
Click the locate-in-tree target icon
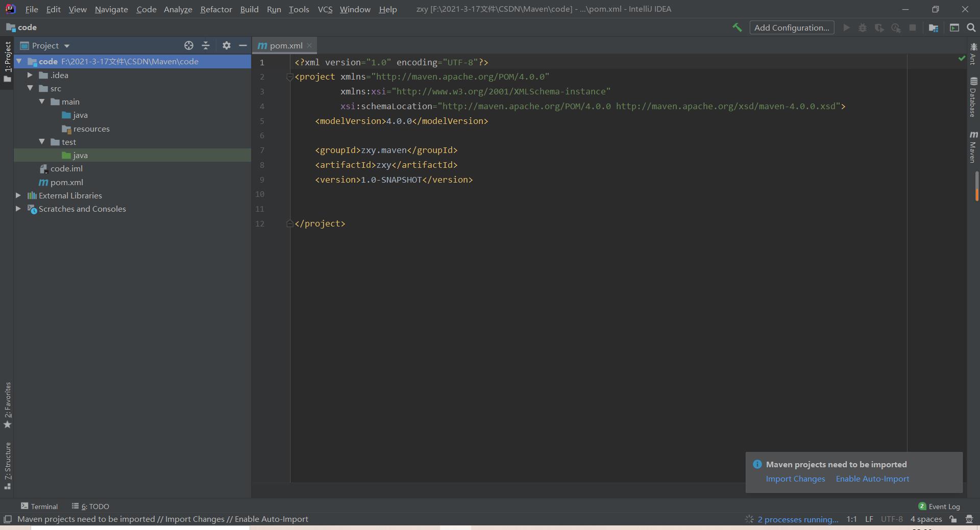(189, 45)
